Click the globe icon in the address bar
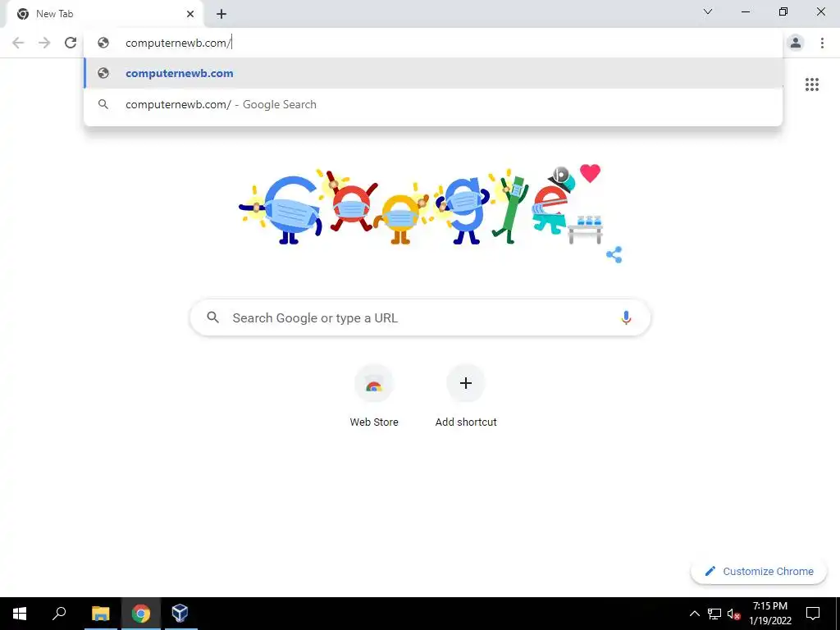Image resolution: width=840 pixels, height=630 pixels. (x=103, y=43)
